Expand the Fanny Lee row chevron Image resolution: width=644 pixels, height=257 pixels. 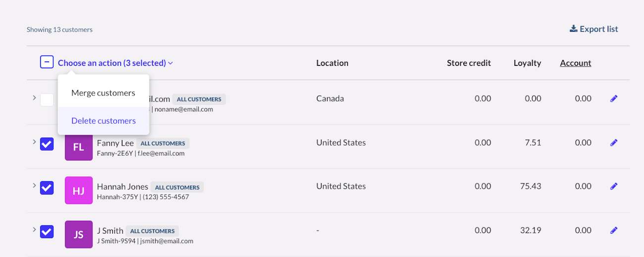(x=34, y=142)
